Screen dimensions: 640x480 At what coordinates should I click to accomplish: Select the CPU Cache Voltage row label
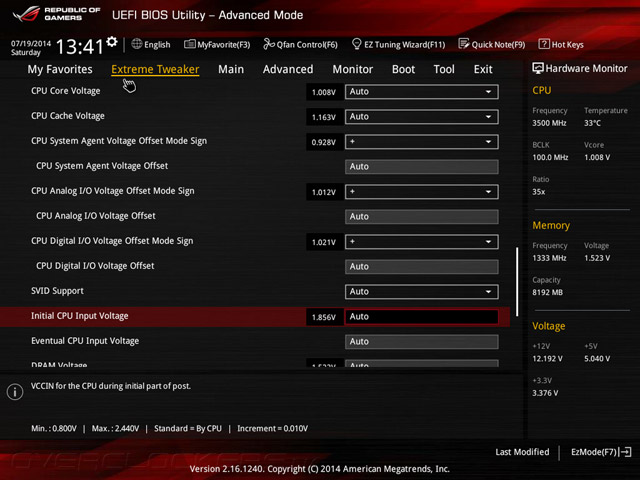point(68,116)
